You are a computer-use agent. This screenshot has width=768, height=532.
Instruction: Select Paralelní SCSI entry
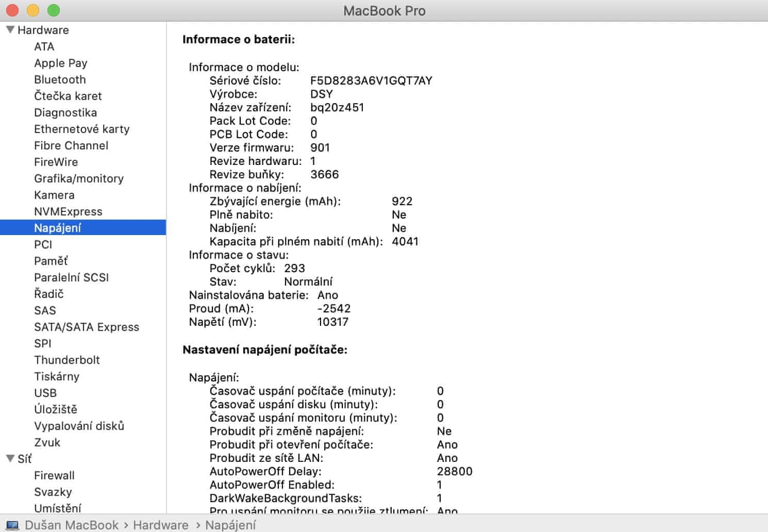(x=72, y=277)
